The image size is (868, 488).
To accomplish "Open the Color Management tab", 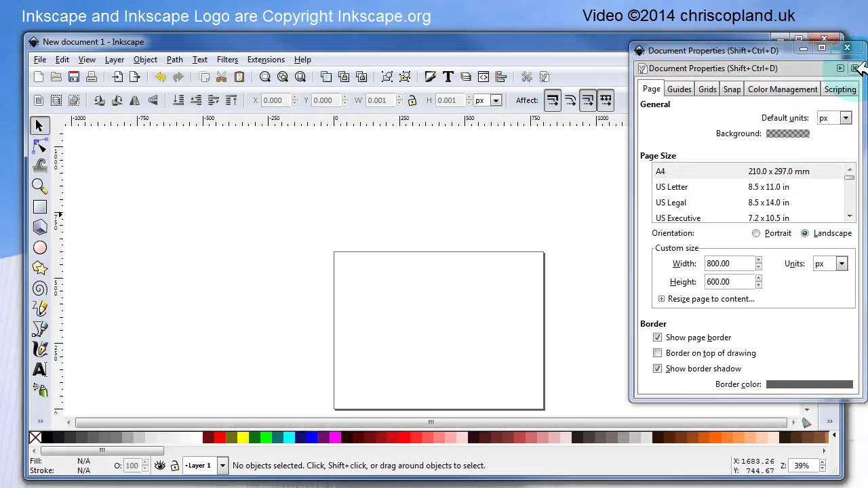I will 783,89.
